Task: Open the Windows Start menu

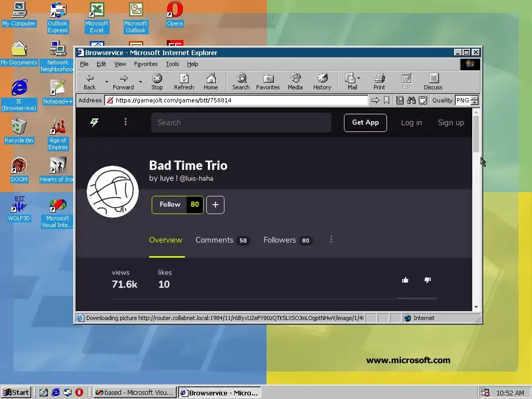Action: tap(16, 393)
